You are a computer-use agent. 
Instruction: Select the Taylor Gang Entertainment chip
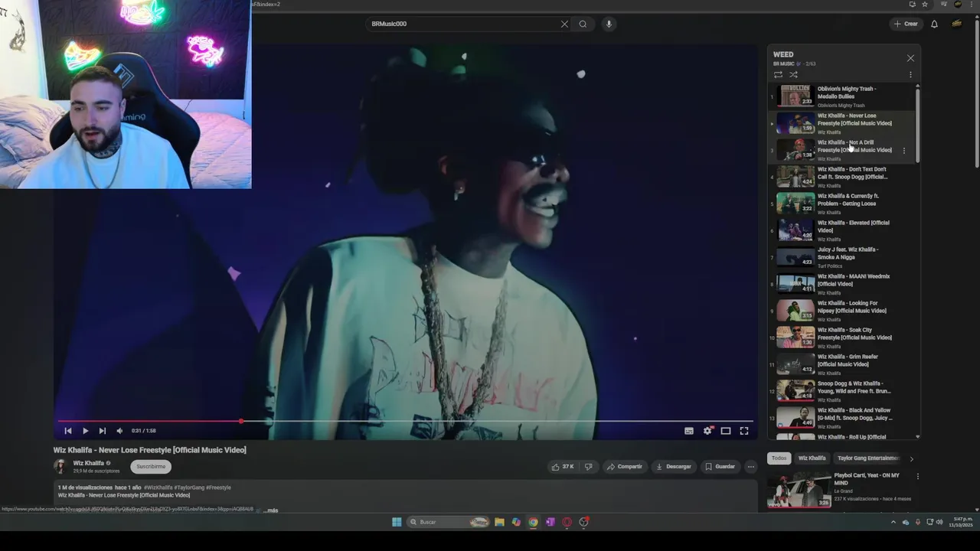click(867, 458)
